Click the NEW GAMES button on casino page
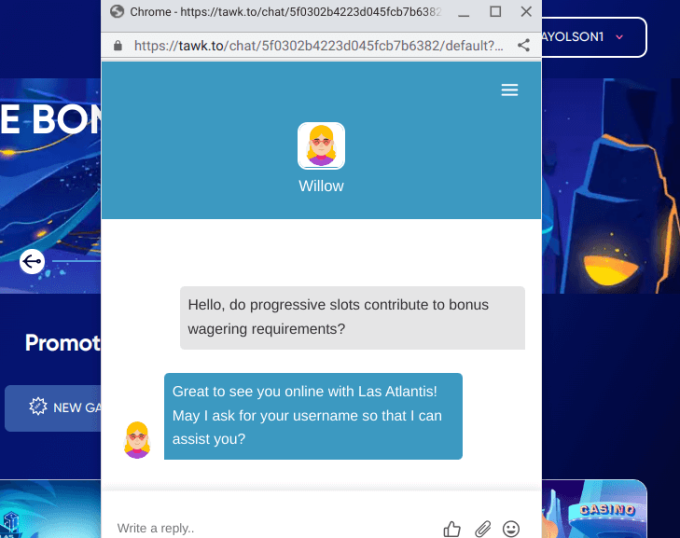 tap(53, 408)
